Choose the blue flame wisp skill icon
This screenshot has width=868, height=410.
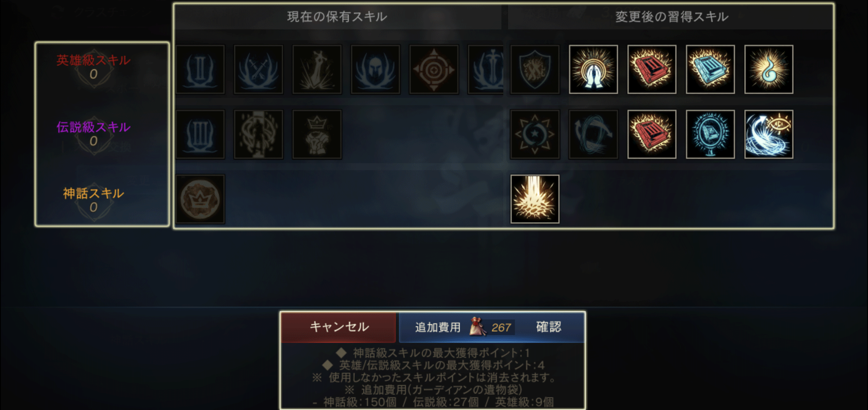pos(768,69)
